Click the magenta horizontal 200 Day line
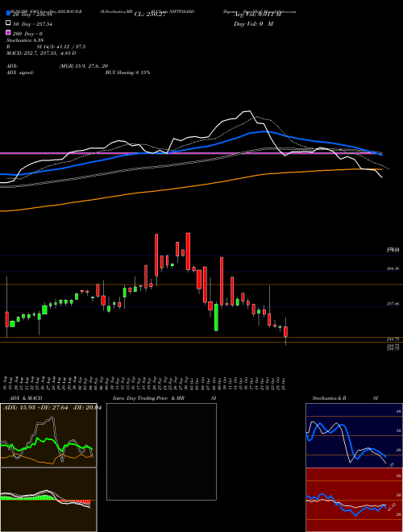This screenshot has width=403, height=532. coord(190,153)
